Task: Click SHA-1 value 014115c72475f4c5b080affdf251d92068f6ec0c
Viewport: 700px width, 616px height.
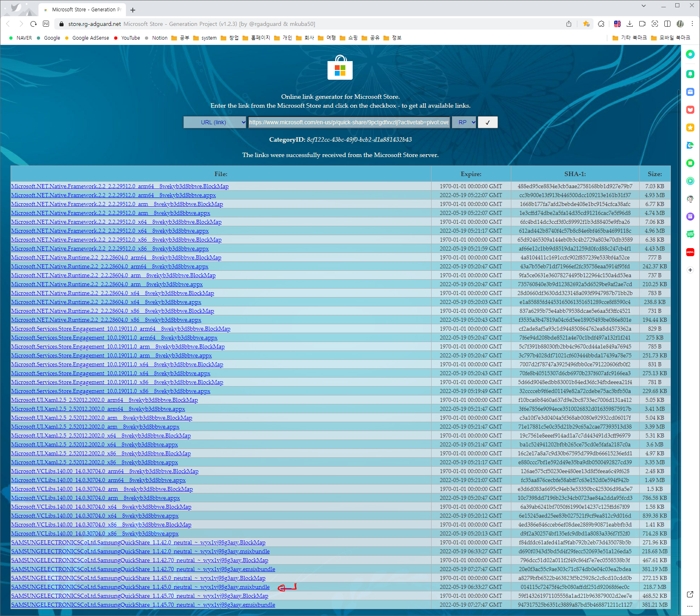Action: (575, 587)
